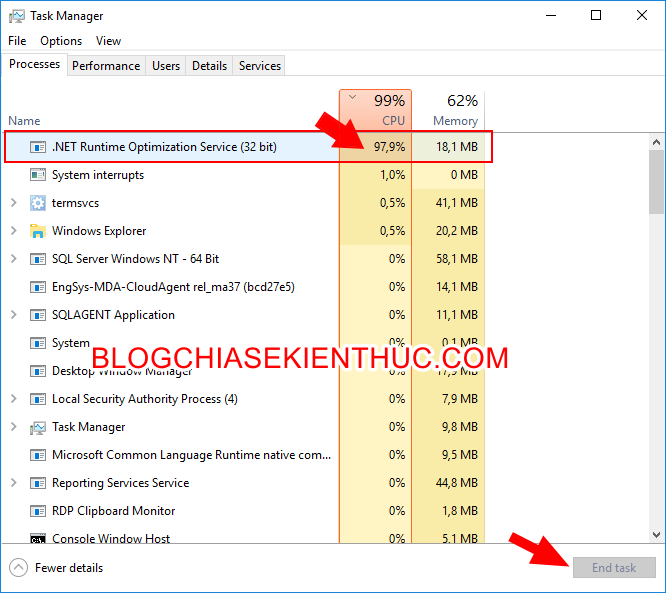Click the Windows Explorer folder icon
The width and height of the screenshot is (666, 593).
pos(38,231)
